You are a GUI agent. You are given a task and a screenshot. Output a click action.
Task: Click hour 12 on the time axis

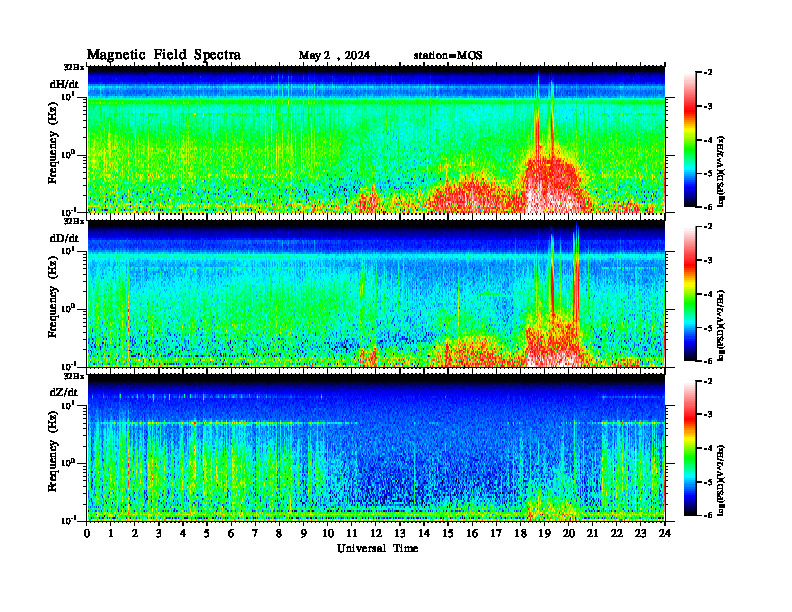pos(376,534)
